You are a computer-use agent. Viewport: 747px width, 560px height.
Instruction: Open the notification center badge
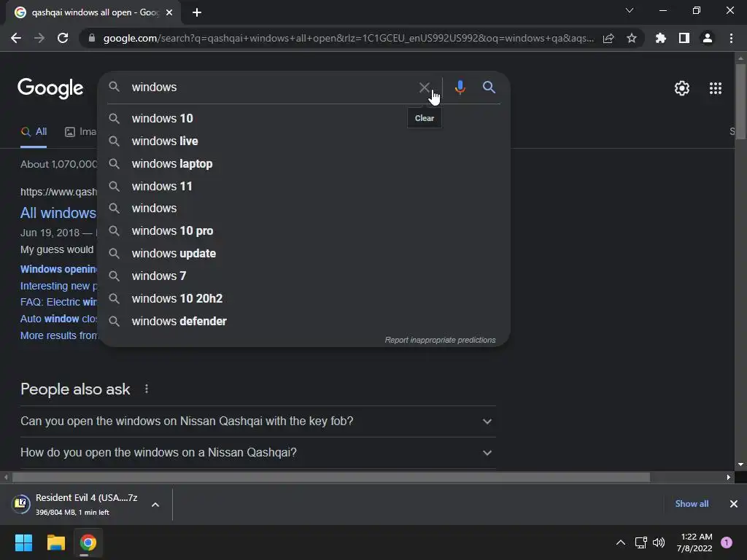[726, 542]
